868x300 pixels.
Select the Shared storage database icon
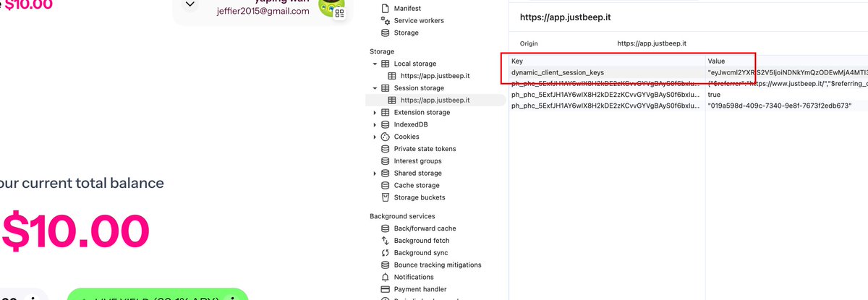[386, 173]
